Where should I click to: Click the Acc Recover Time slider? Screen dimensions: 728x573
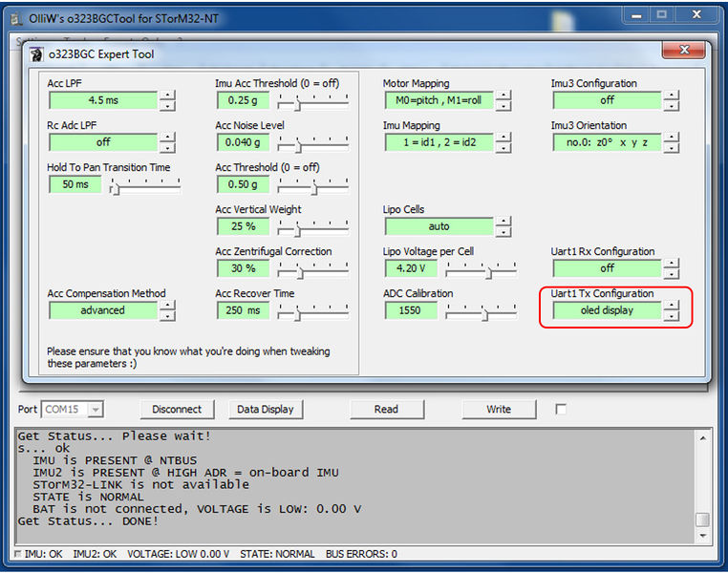tap(313, 311)
